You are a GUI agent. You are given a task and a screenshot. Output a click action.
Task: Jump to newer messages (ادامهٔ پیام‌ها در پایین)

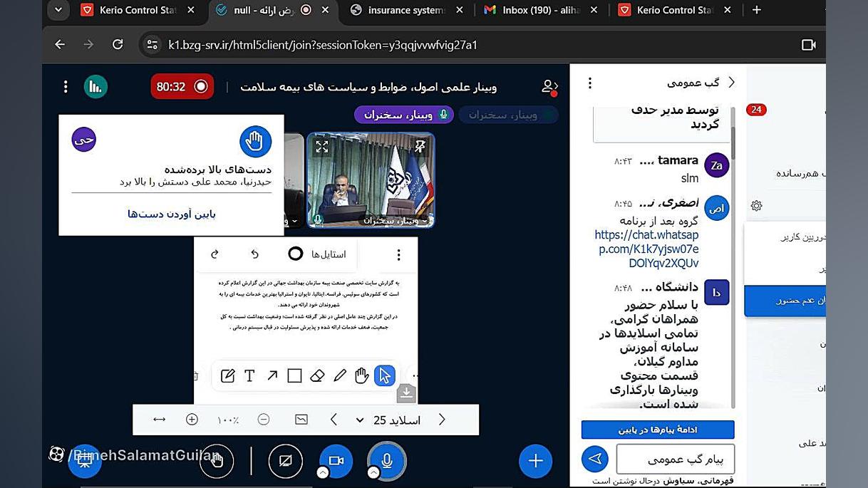tap(658, 430)
